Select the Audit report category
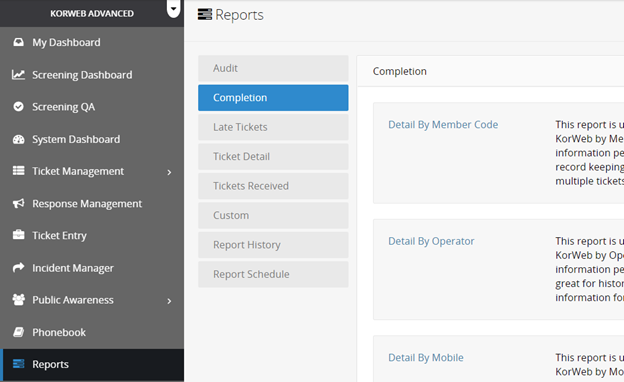This screenshot has height=382, width=624. [x=273, y=68]
